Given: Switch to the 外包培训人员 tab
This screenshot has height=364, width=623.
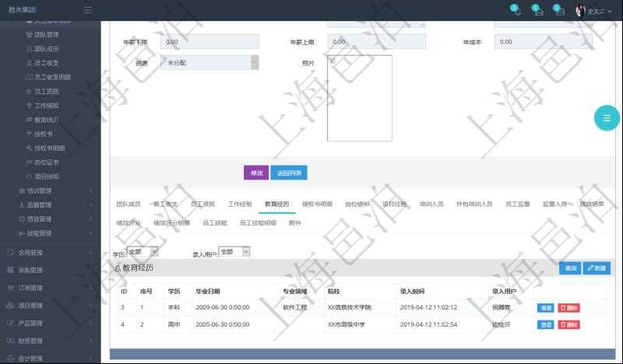Looking at the screenshot, I should click(x=474, y=204).
